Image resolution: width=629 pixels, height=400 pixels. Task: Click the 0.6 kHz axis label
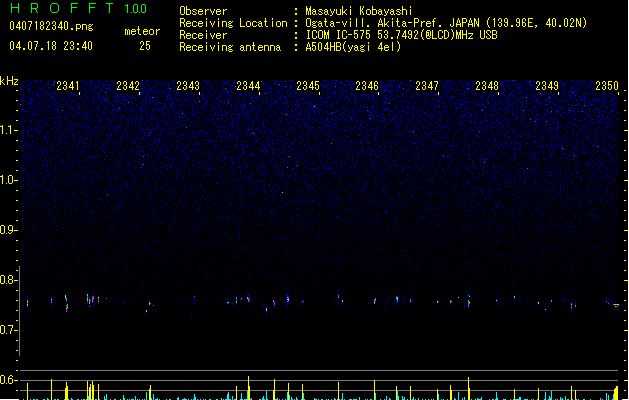8,380
